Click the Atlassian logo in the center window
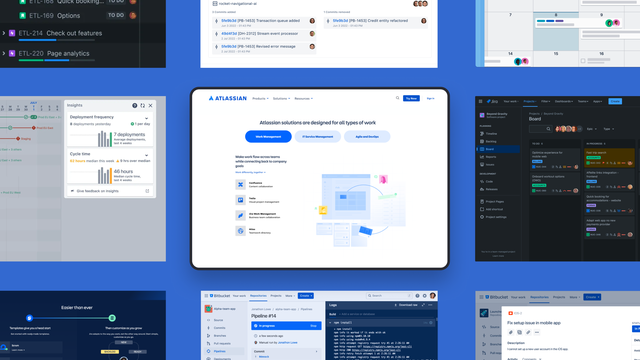640x360 pixels. point(227,98)
